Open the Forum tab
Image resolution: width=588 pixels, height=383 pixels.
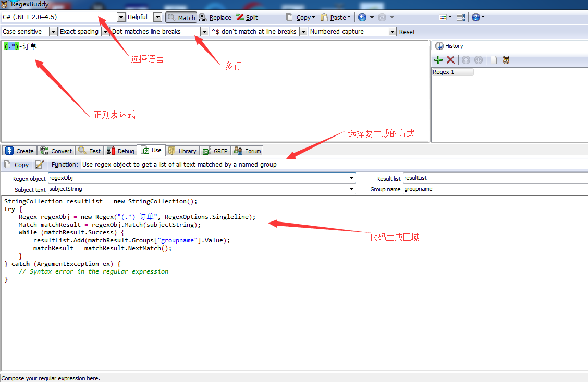248,151
